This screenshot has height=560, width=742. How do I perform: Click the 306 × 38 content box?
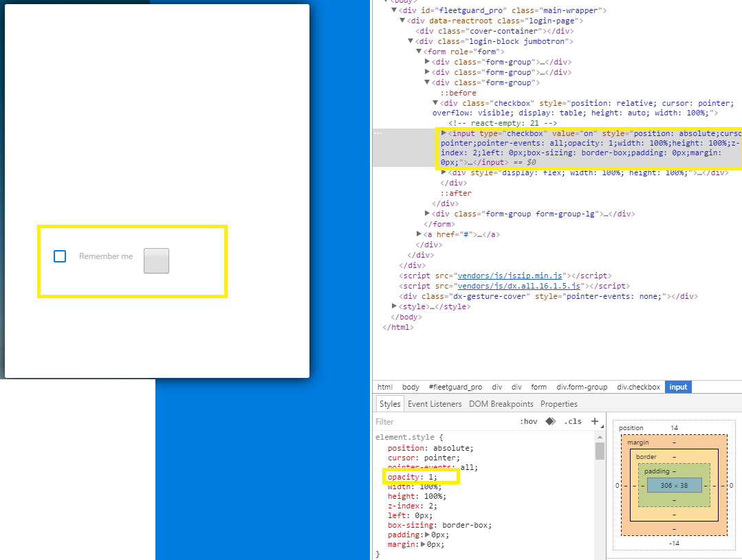(x=675, y=485)
